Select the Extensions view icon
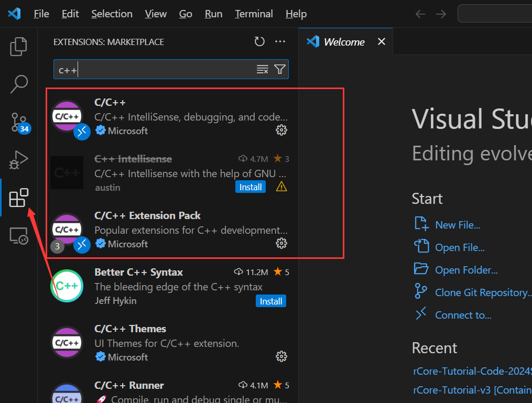 (x=19, y=198)
